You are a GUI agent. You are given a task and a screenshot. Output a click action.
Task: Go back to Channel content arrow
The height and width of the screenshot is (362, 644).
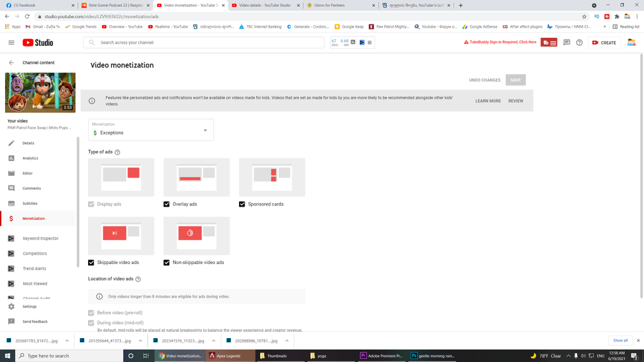pyautogui.click(x=11, y=63)
